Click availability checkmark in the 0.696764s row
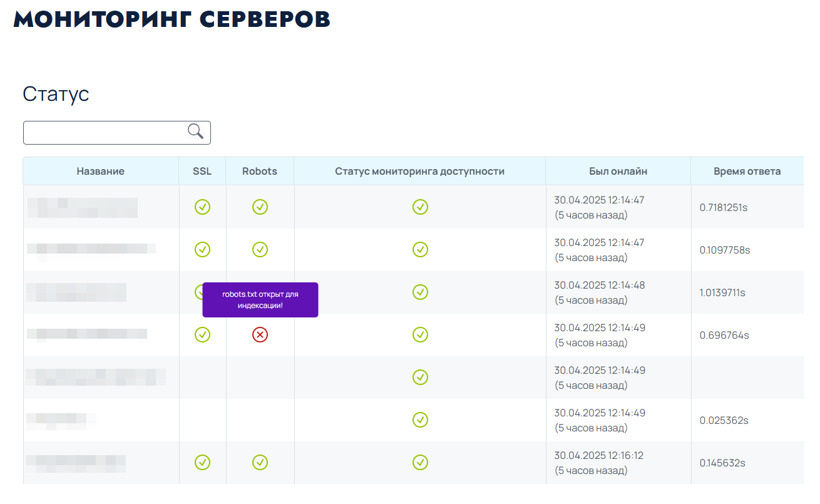 click(x=420, y=335)
